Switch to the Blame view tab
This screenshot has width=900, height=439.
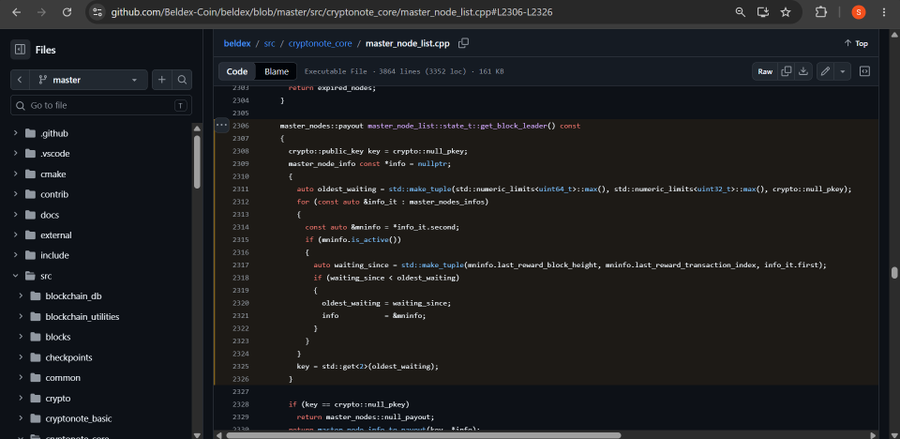276,71
